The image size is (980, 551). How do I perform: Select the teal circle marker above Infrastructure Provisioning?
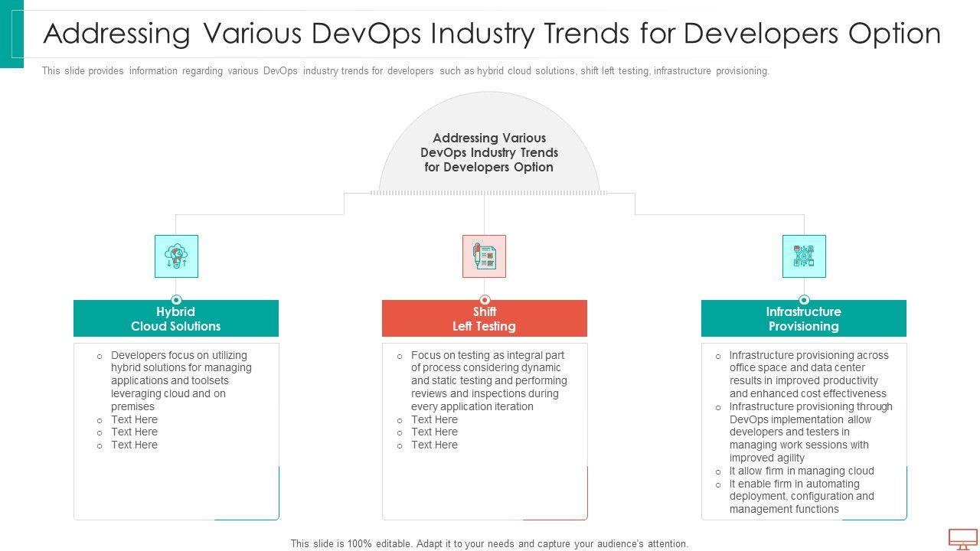tap(804, 300)
